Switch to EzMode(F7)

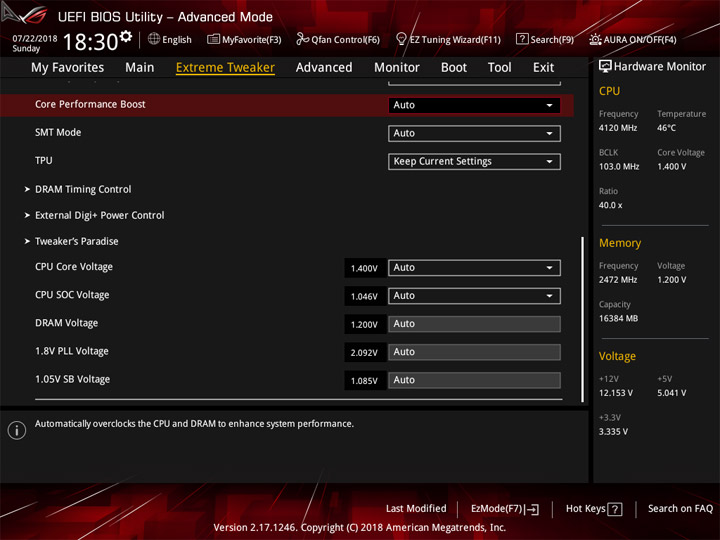tap(504, 509)
